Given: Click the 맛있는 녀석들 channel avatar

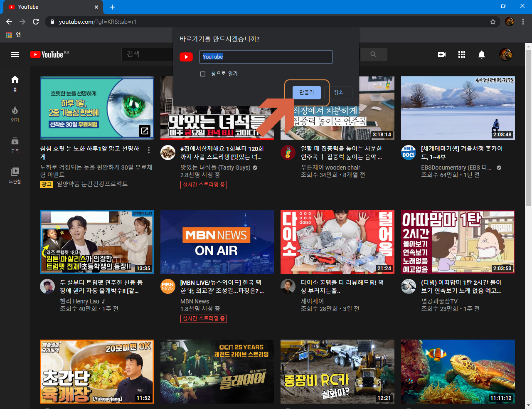Looking at the screenshot, I should (x=168, y=153).
